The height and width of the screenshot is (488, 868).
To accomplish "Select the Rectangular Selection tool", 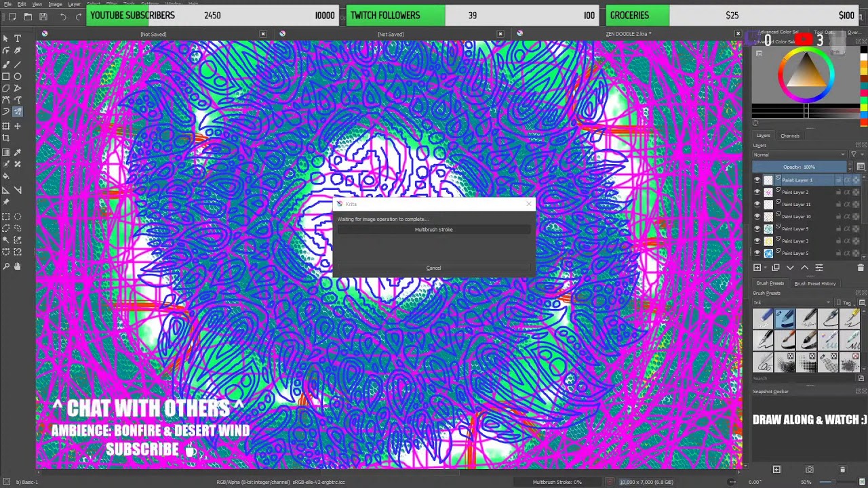I will (6, 217).
